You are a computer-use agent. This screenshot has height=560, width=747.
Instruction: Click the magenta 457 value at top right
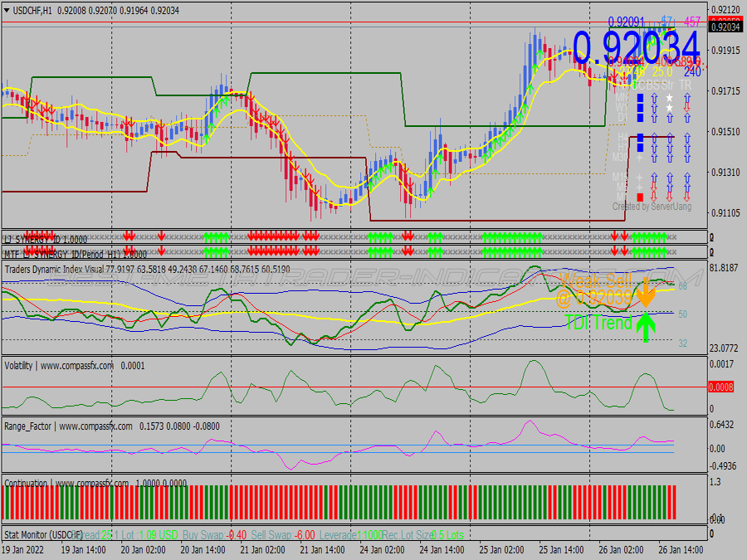click(692, 22)
